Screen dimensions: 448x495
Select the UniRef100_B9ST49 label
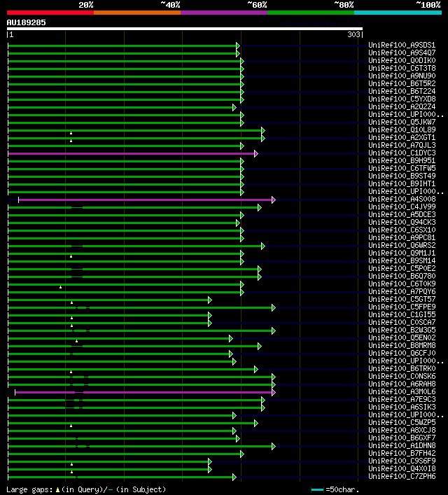coord(402,176)
